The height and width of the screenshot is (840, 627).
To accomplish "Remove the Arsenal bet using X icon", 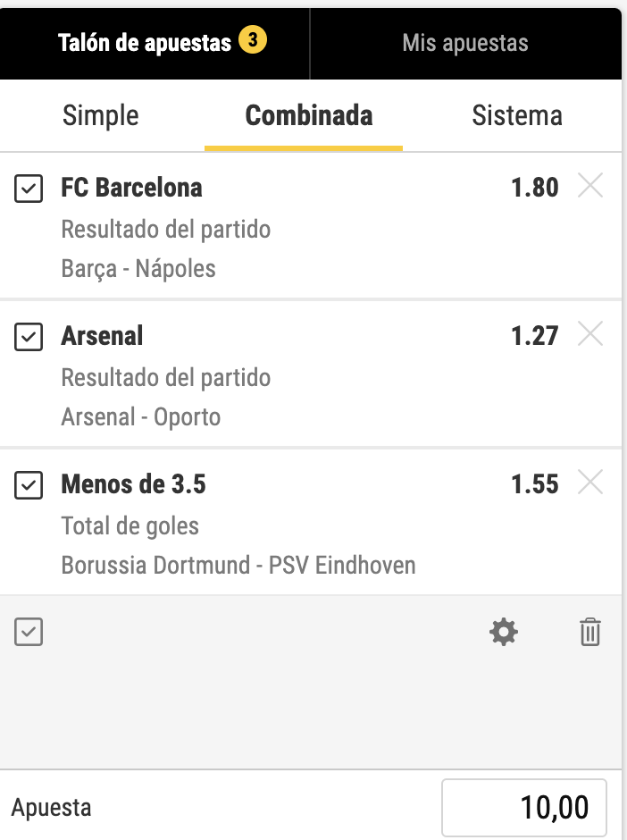I will click(x=590, y=333).
